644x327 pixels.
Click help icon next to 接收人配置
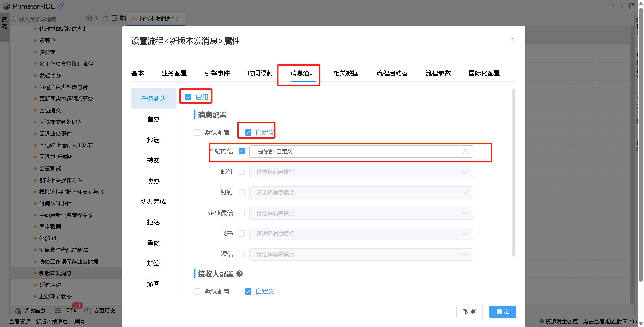coord(240,274)
